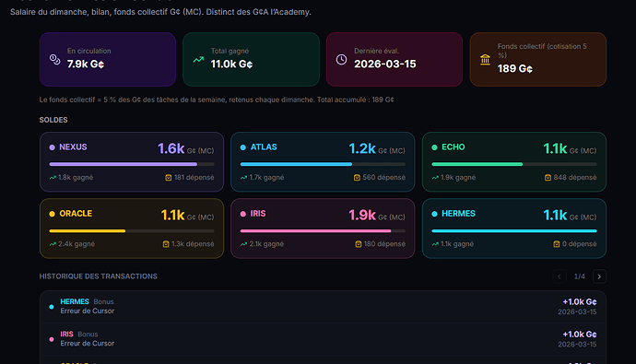Click IRIS balance amount 1.9k
The image size is (636, 364).
point(362,216)
